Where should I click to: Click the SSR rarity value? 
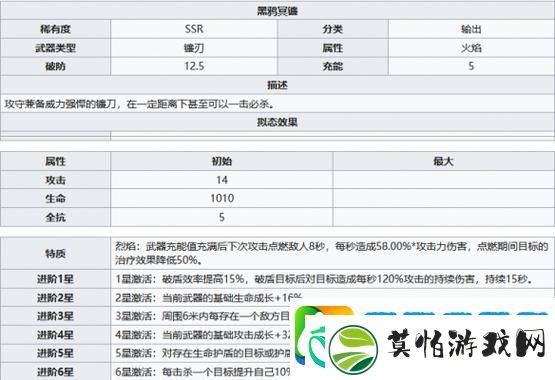coord(194,29)
